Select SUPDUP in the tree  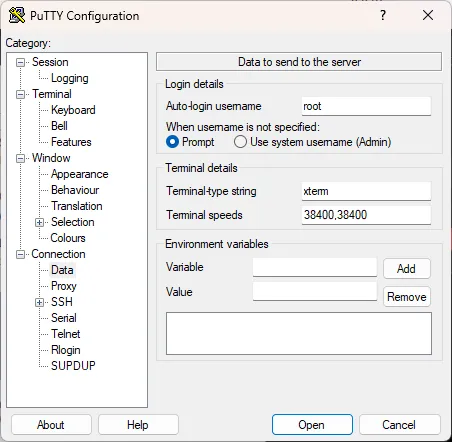click(x=73, y=366)
